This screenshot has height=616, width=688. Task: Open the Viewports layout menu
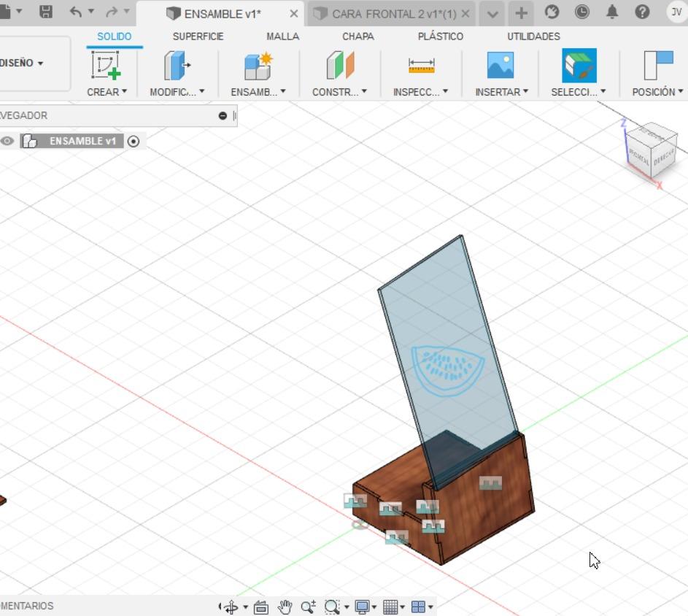click(422, 607)
